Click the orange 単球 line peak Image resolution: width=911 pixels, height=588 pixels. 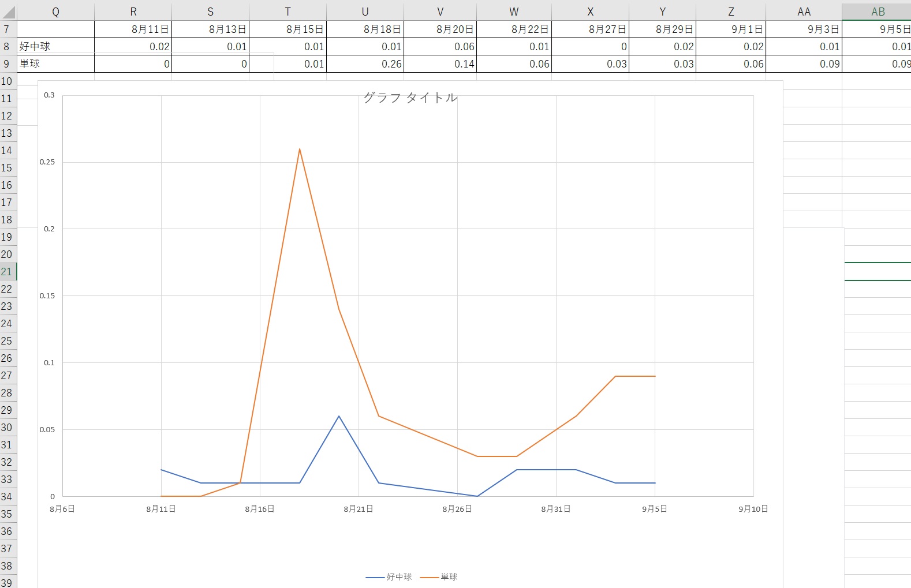pos(300,149)
